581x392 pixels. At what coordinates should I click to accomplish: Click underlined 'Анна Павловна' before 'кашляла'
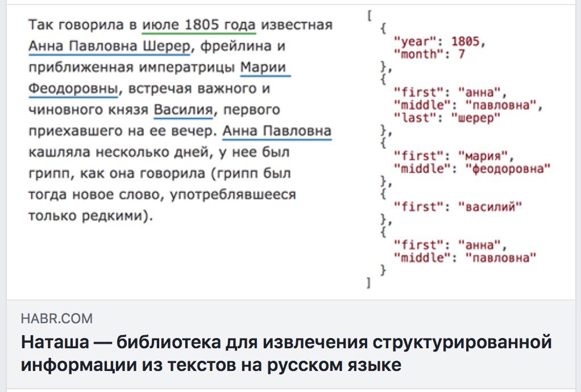click(x=277, y=131)
